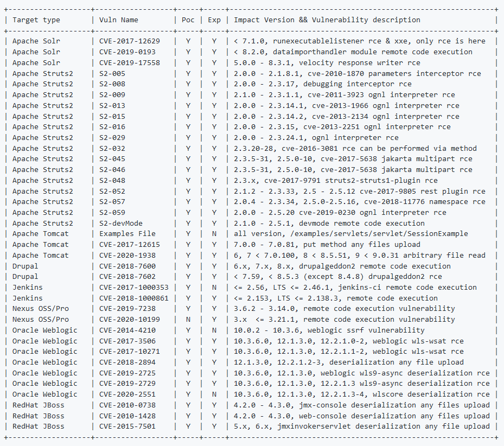
Task: Select the 'Target type' column header
Action: click(x=36, y=20)
